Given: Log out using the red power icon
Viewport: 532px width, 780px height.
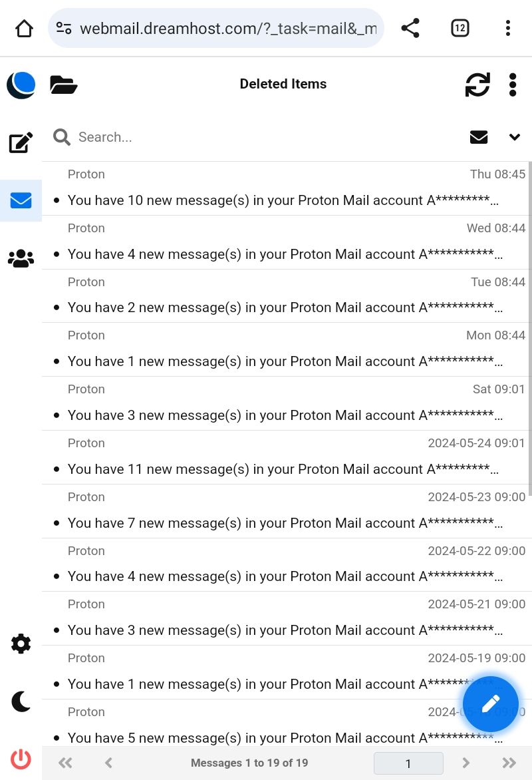Looking at the screenshot, I should [21, 759].
